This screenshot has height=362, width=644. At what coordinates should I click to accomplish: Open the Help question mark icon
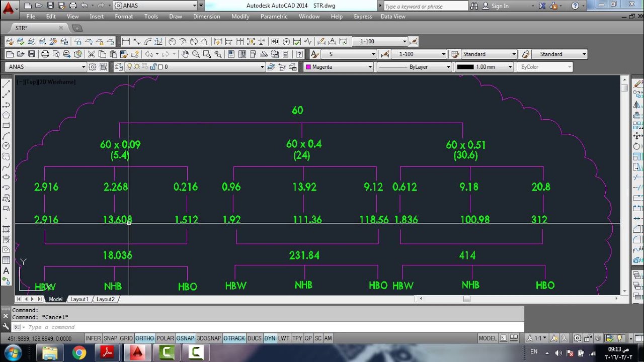click(x=299, y=54)
